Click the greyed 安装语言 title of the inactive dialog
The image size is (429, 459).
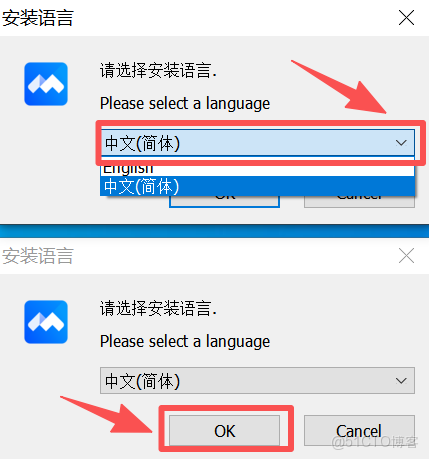[38, 256]
